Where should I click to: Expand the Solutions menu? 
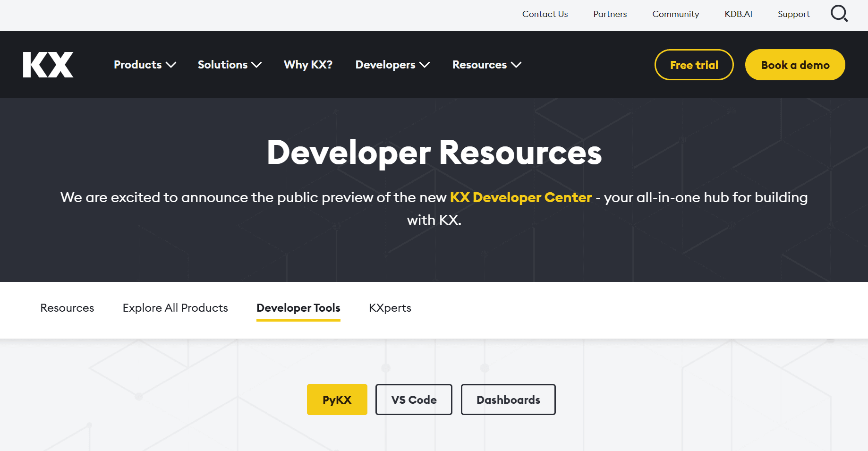click(x=230, y=65)
